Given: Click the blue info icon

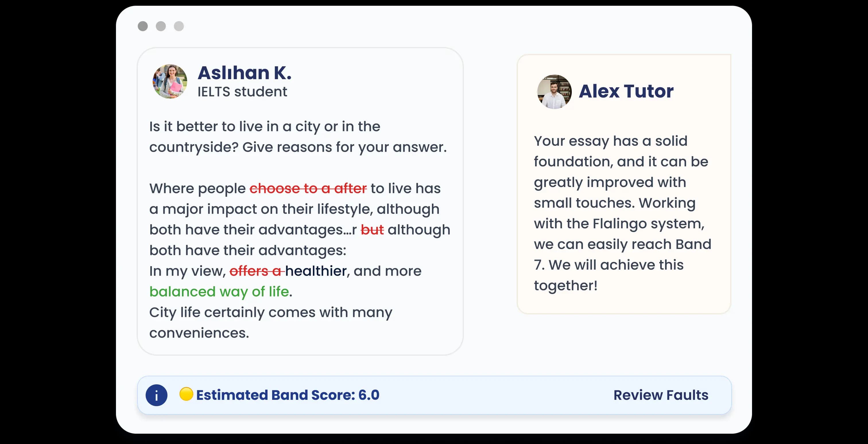Looking at the screenshot, I should (x=156, y=395).
